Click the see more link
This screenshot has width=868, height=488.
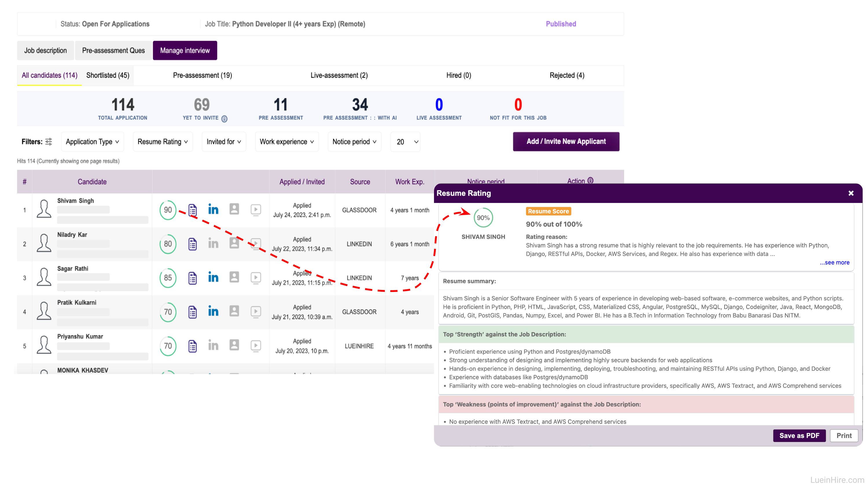(834, 262)
